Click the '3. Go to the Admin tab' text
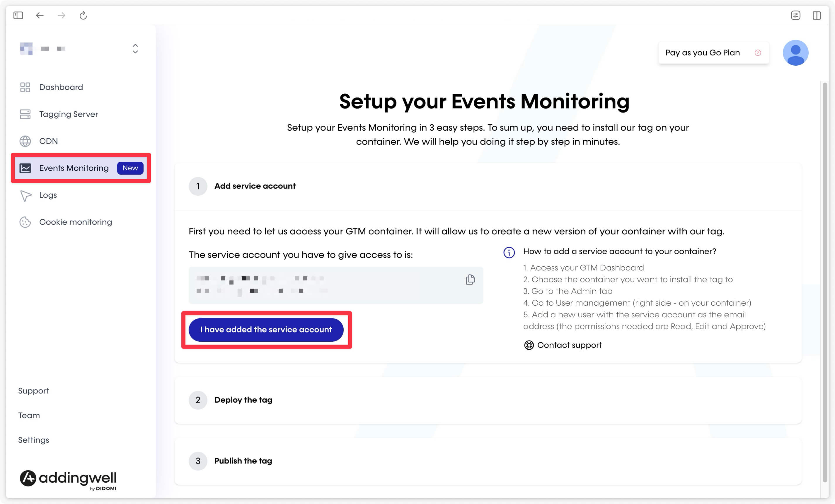The image size is (835, 504). 568,291
